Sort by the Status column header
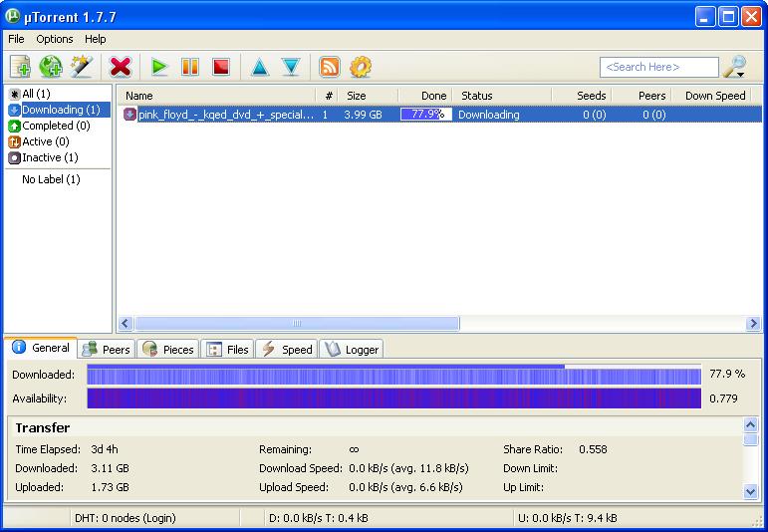This screenshot has height=532, width=768. click(502, 96)
